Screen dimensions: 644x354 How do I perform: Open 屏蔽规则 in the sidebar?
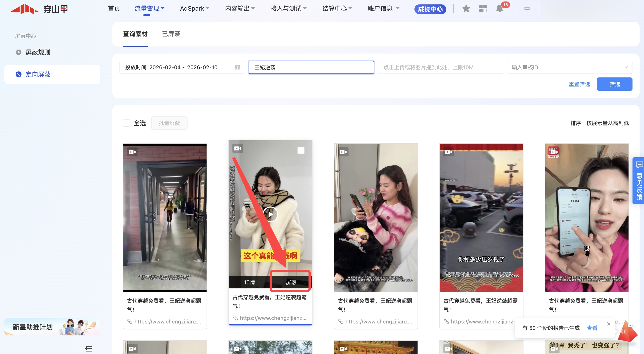coord(38,52)
